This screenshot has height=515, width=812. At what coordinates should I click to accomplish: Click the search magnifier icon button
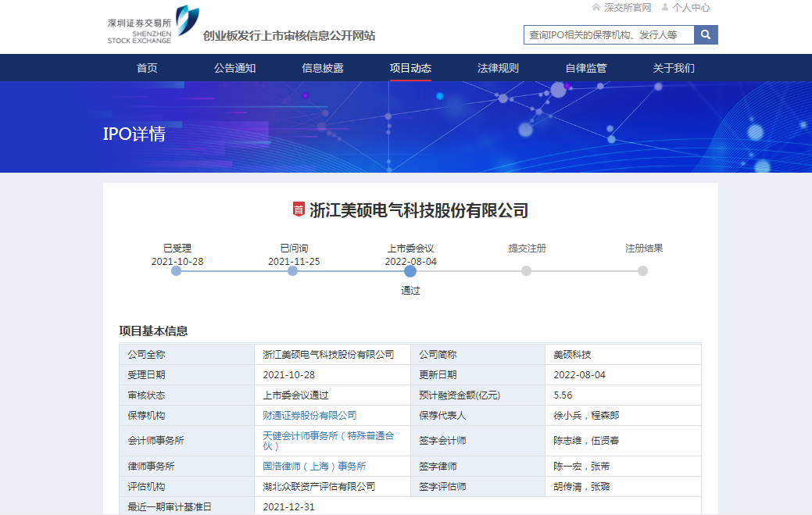705,34
